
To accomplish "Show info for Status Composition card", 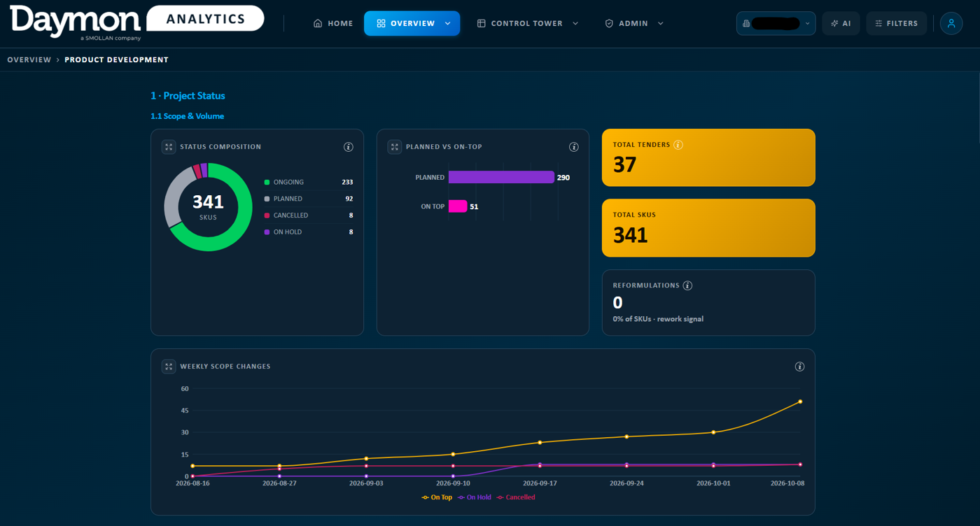I will (x=348, y=147).
